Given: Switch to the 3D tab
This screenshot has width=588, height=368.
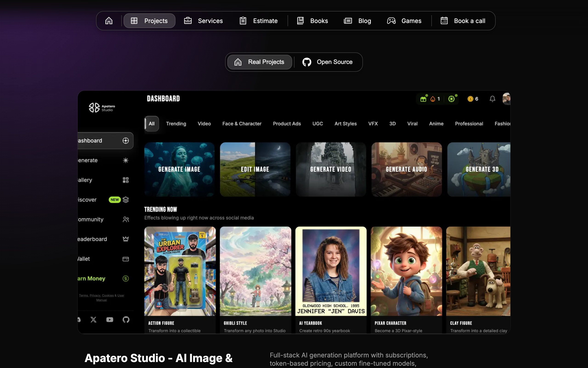Looking at the screenshot, I should [393, 124].
